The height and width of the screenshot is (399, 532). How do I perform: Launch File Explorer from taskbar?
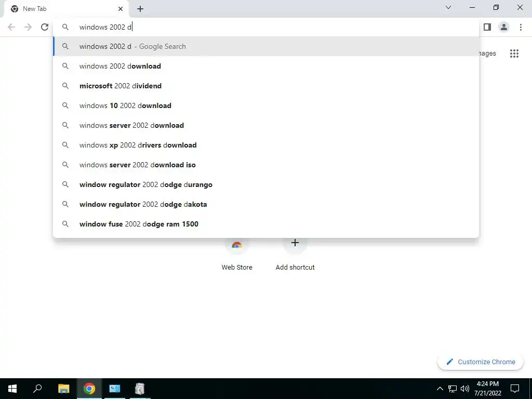tap(63, 389)
